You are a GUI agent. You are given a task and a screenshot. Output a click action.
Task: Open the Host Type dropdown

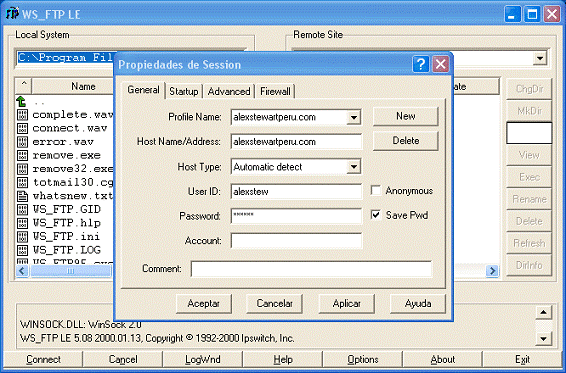tap(354, 167)
